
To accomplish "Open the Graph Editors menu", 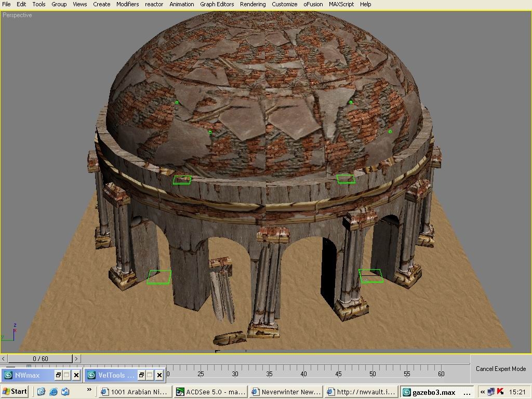I will 217,4.
